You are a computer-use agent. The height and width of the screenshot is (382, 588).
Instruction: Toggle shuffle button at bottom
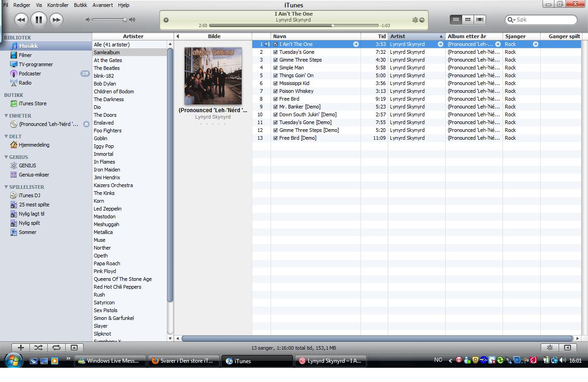point(38,348)
